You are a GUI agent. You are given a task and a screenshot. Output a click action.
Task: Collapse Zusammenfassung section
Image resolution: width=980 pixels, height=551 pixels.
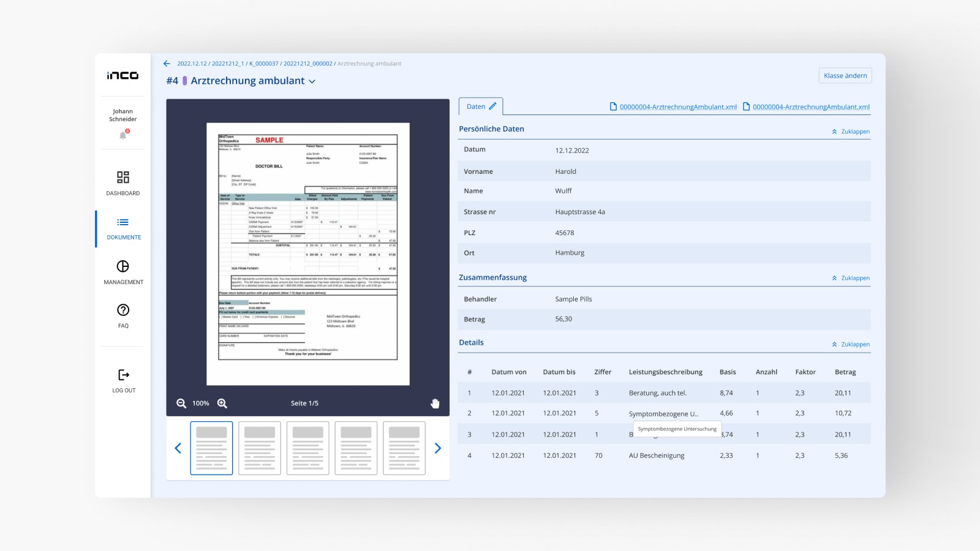[851, 278]
